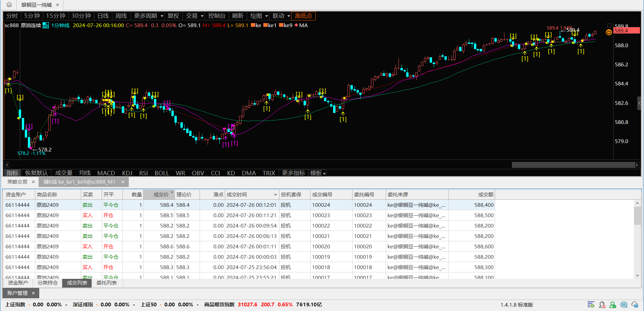Click the orange smiley face icon
Viewport: 644px width, 311px height.
[x=609, y=32]
